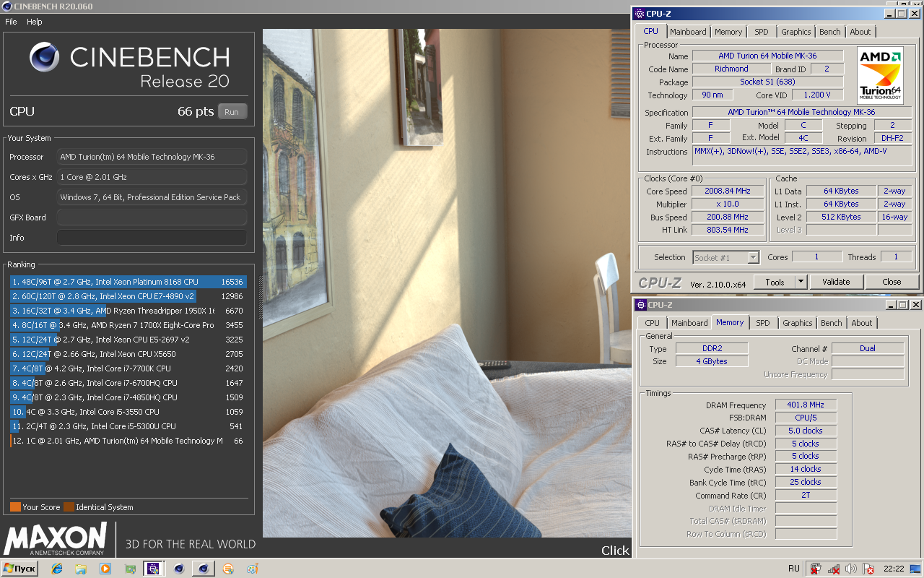Open the Пуск start button
Screen dimensions: 924x578
point(19,569)
